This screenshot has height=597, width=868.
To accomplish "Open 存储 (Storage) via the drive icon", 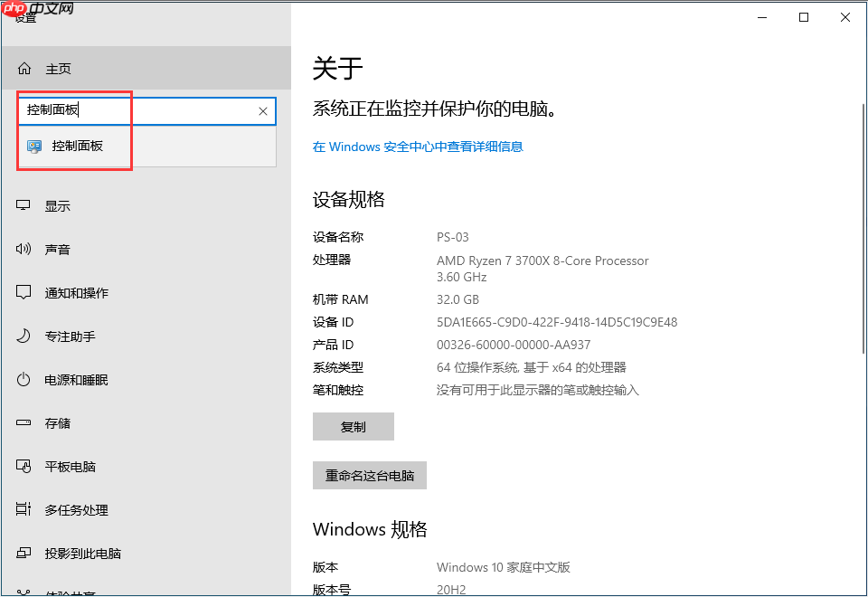I will 23,422.
